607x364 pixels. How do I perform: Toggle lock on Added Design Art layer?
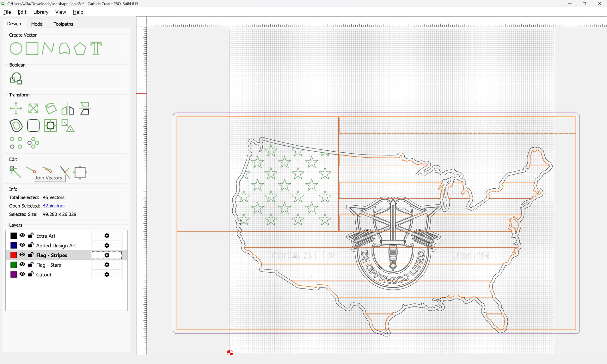(x=31, y=245)
